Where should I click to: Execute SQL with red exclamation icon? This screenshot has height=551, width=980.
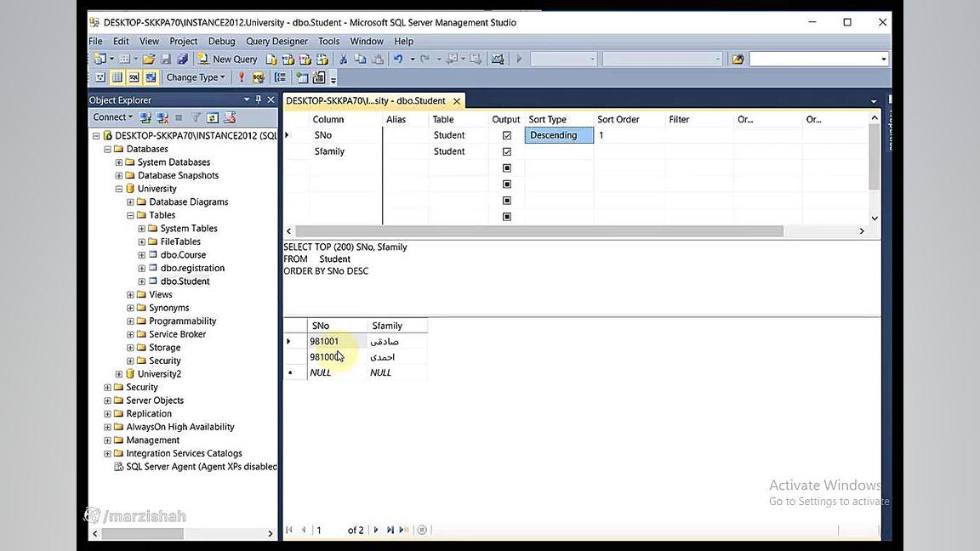pos(242,77)
